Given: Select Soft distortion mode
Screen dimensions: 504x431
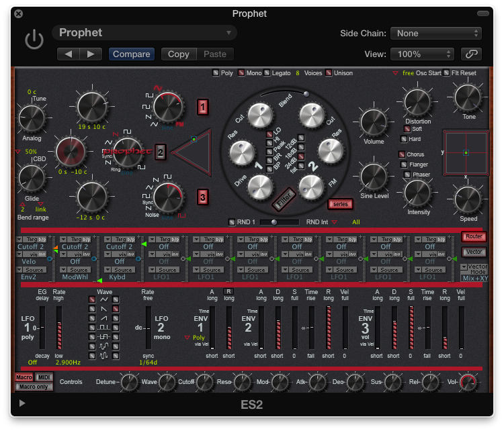Looking at the screenshot, I should (x=407, y=129).
